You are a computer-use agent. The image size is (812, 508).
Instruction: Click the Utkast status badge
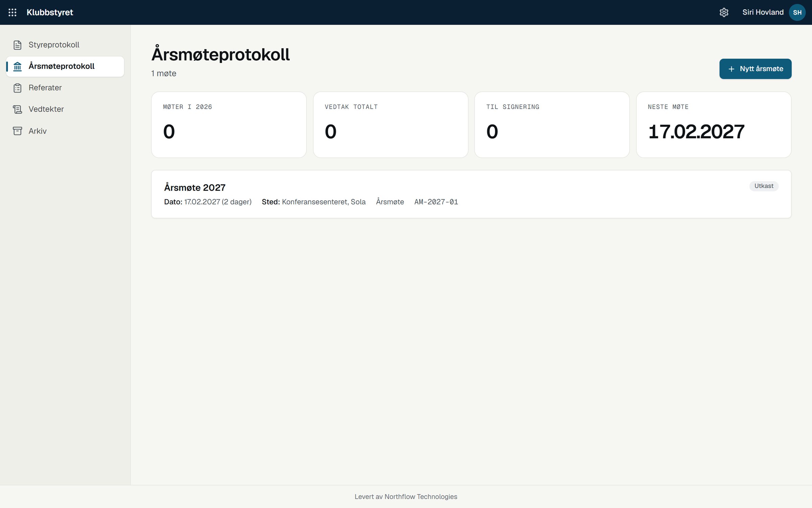764,186
